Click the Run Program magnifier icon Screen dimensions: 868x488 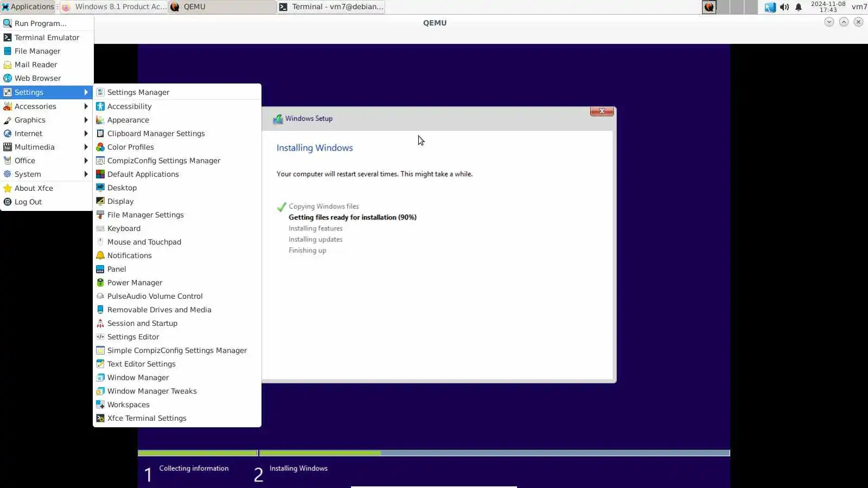click(8, 23)
